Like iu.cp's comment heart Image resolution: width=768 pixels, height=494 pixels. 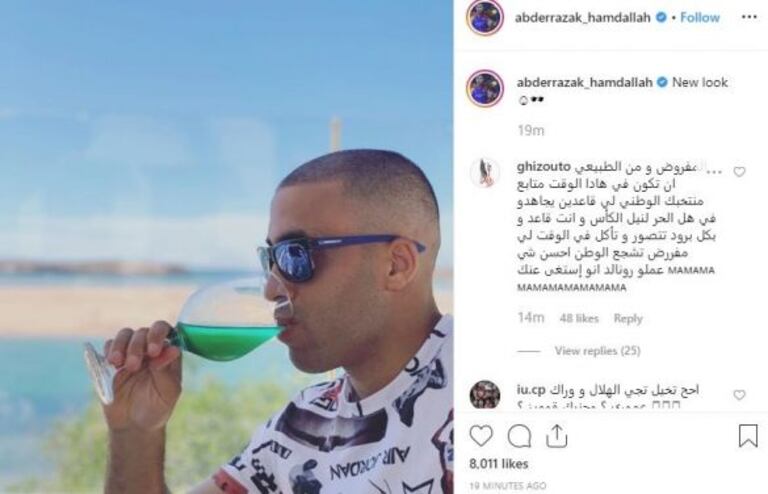click(739, 395)
